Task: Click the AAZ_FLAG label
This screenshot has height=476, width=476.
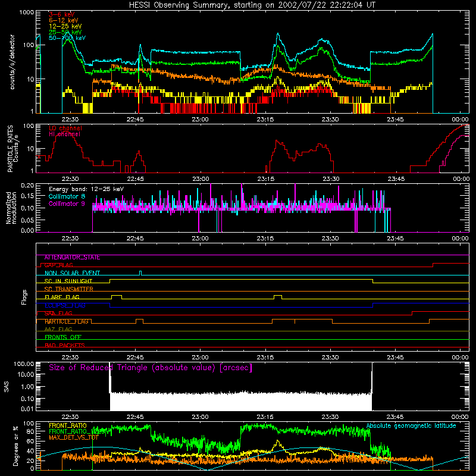Action: point(58,330)
